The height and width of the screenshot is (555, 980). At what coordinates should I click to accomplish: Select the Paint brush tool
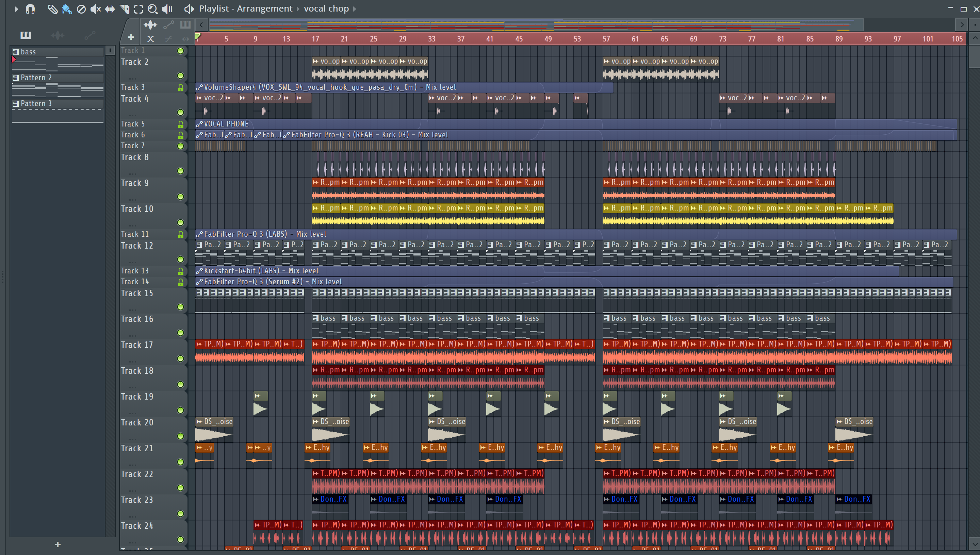tap(67, 9)
